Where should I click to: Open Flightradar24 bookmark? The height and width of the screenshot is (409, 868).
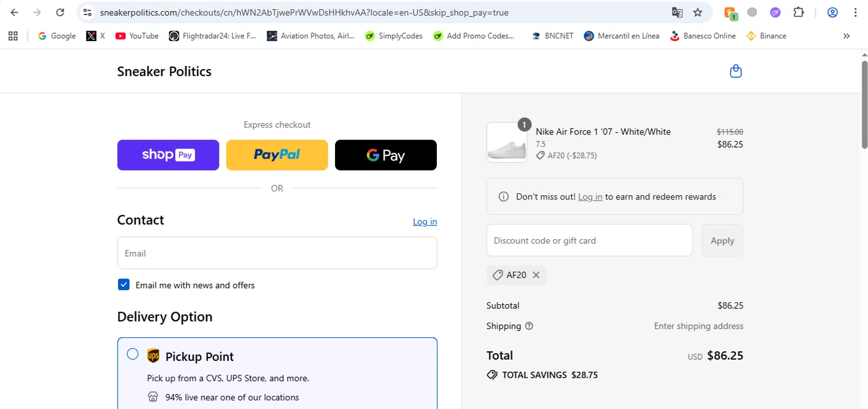coord(212,36)
